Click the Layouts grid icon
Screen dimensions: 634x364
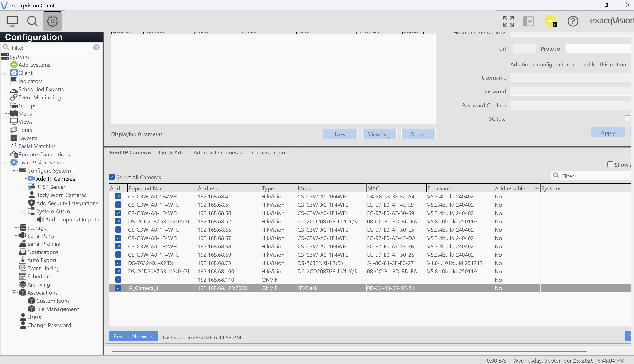14,138
